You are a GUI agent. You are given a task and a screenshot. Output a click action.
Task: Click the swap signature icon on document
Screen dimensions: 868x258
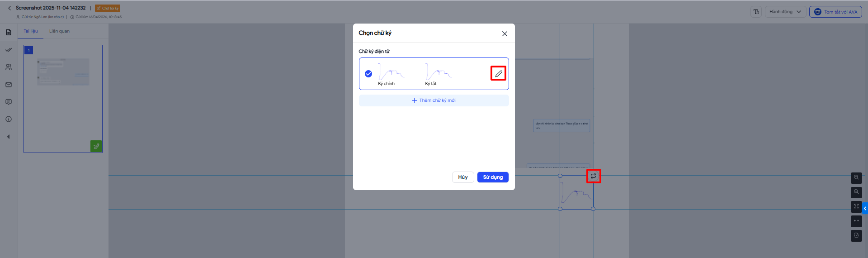593,176
